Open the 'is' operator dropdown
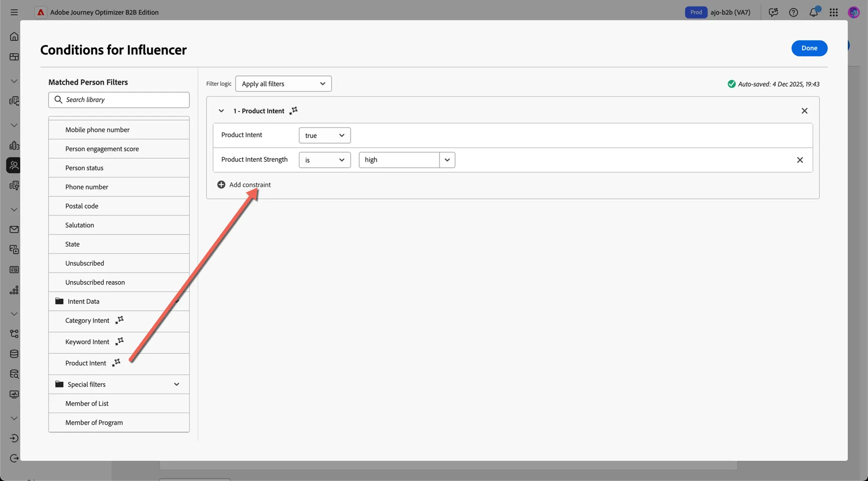Viewport: 868px width, 481px height. point(324,160)
